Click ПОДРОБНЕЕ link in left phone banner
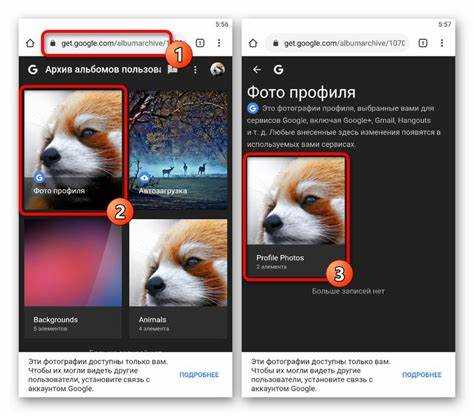The image size is (474, 416). (199, 375)
